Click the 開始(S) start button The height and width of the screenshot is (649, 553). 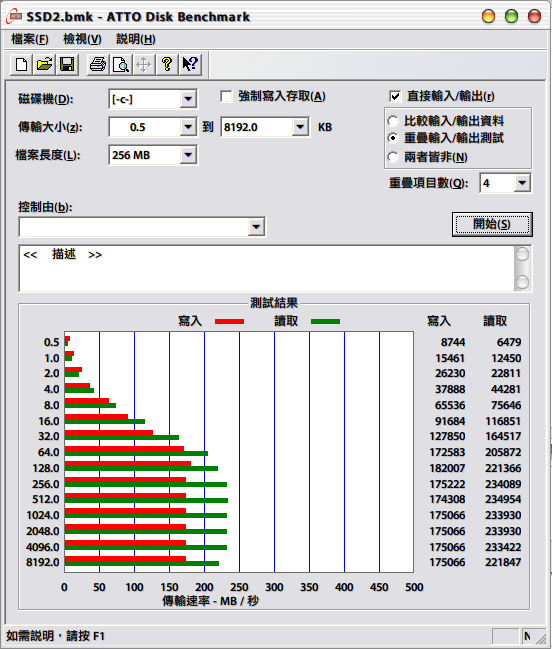pos(492,225)
